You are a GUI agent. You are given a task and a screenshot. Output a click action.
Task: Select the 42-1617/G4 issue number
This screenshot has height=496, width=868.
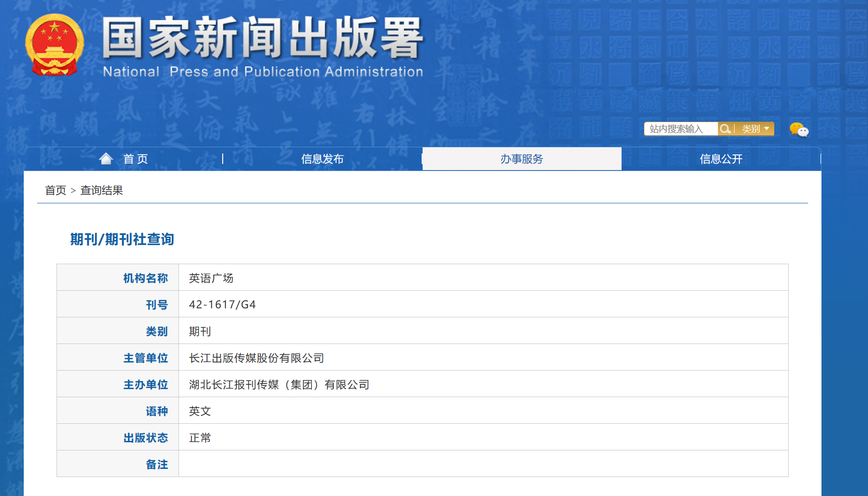222,305
